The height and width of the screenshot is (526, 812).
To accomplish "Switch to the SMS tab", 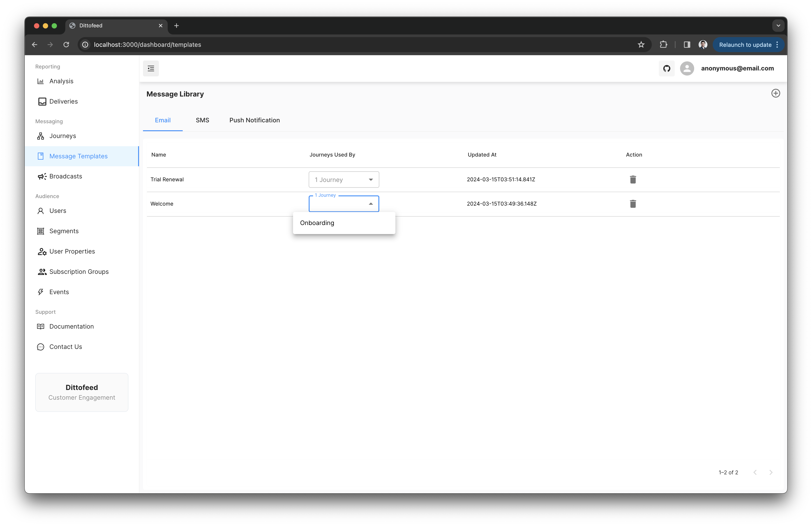I will (202, 120).
